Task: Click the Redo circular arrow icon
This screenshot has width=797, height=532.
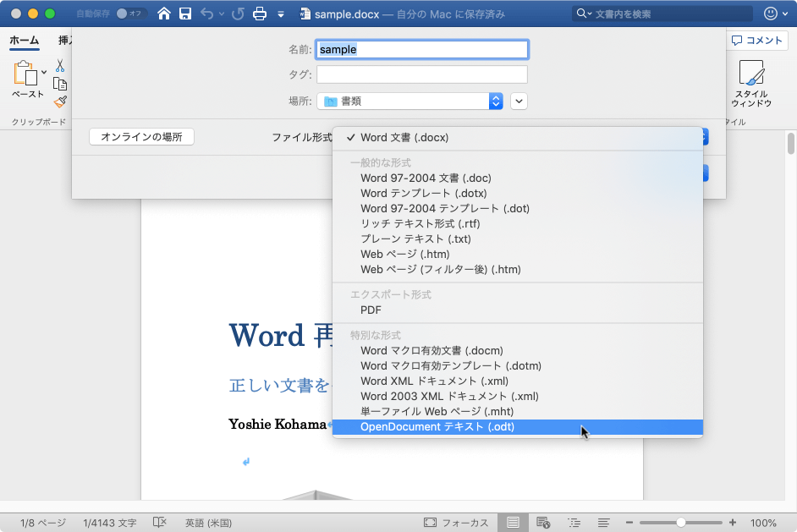Action: 238,14
